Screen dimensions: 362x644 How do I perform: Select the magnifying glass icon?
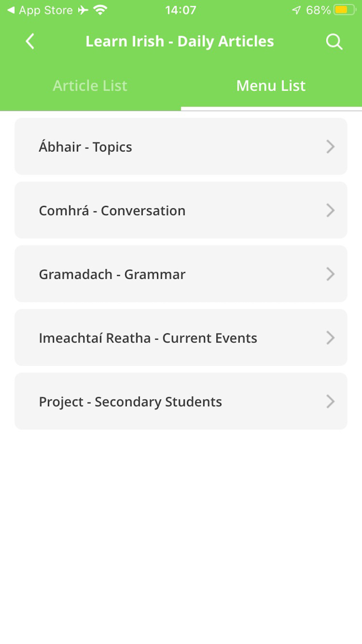tap(334, 41)
